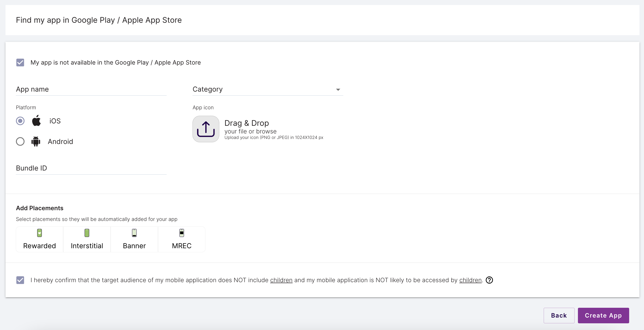Screen dimensions: 644x330
Task: Click the 'I hereby confirm' statement text
Action: coord(257,280)
